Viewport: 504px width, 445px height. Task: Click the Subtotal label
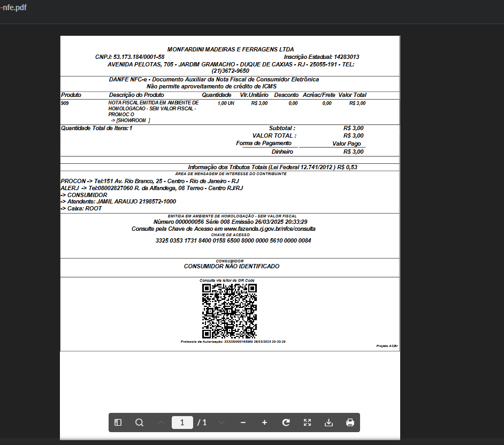282,128
